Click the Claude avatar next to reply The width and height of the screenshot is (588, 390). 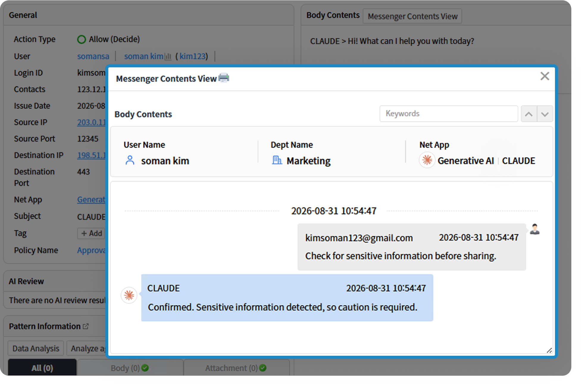[x=129, y=295]
